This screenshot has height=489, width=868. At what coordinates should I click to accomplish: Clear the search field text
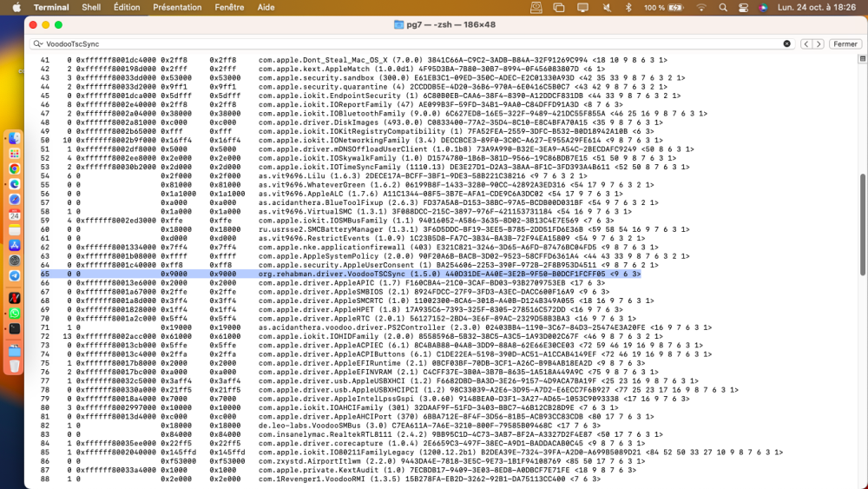coord(786,43)
